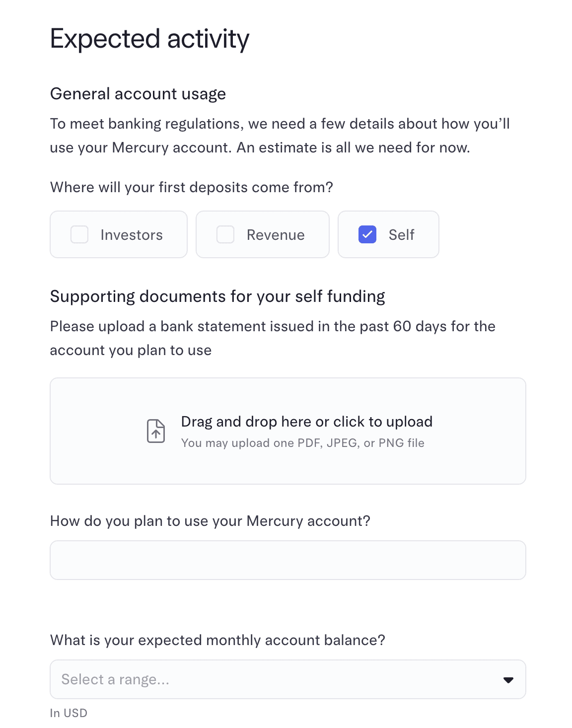The height and width of the screenshot is (728, 572).
Task: Click the "In USD" helper text
Action: point(69,713)
